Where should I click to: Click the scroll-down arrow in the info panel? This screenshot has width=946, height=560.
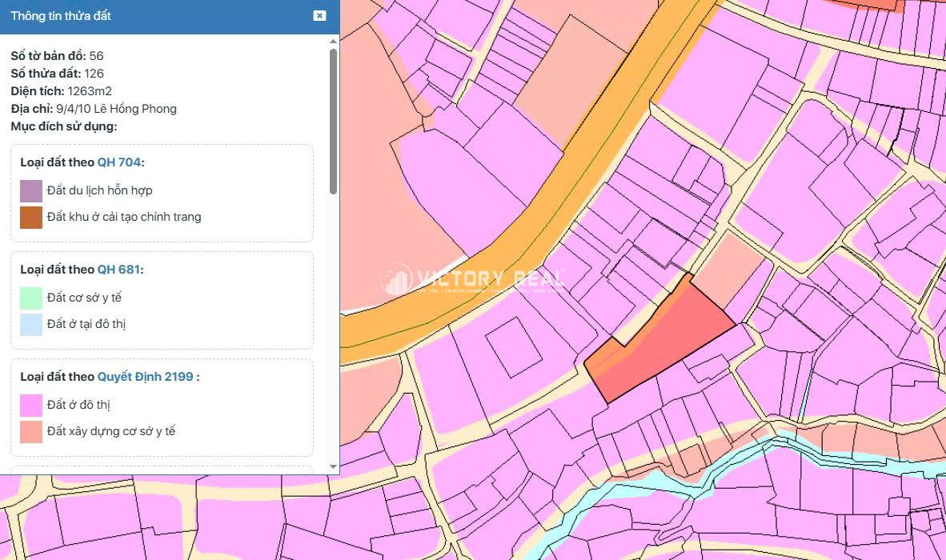click(x=333, y=466)
